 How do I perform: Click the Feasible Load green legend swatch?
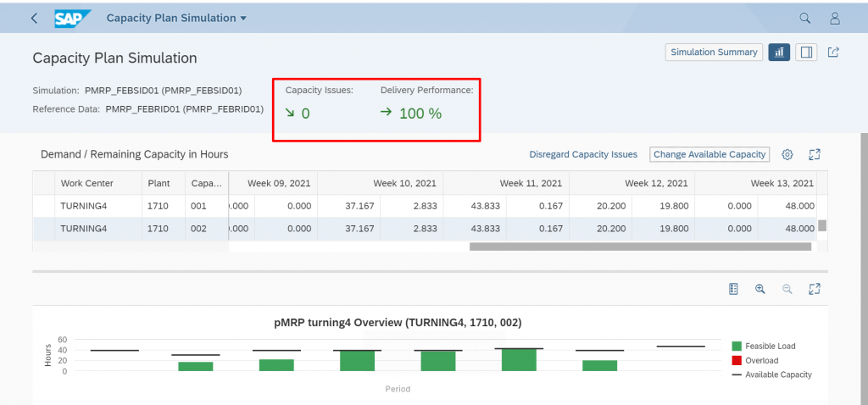(x=737, y=346)
